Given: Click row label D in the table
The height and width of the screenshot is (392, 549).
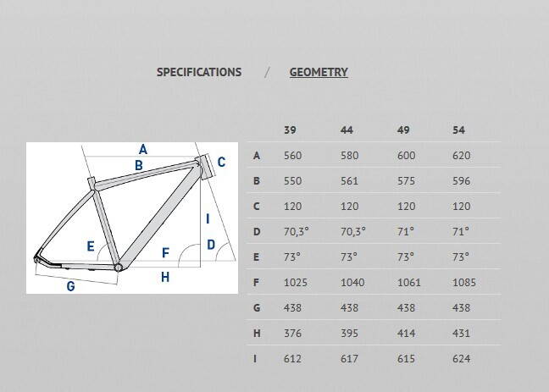Looking at the screenshot, I should tap(257, 232).
